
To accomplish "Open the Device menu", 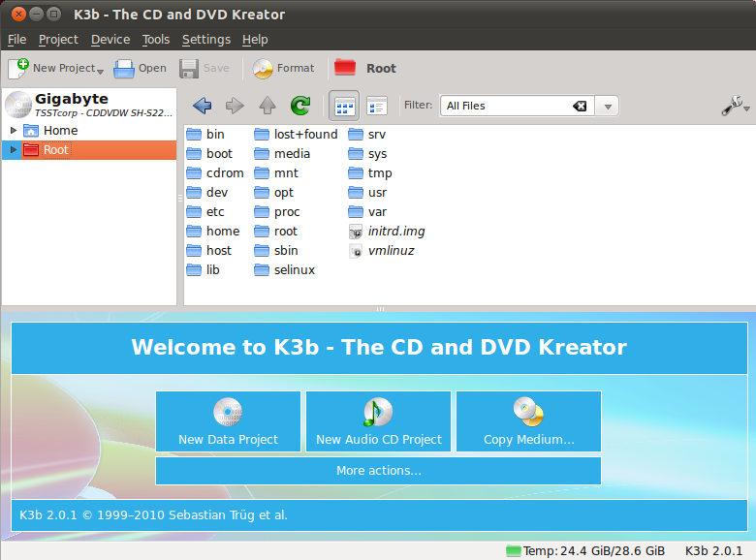I will (x=110, y=40).
